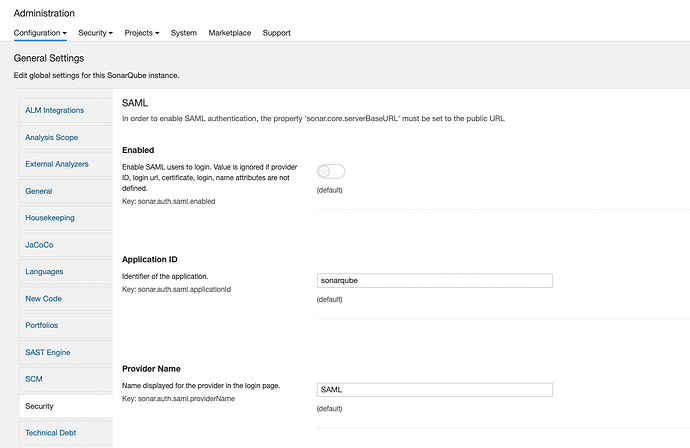This screenshot has width=690, height=448.
Task: Open the Languages settings category
Action: (x=44, y=272)
